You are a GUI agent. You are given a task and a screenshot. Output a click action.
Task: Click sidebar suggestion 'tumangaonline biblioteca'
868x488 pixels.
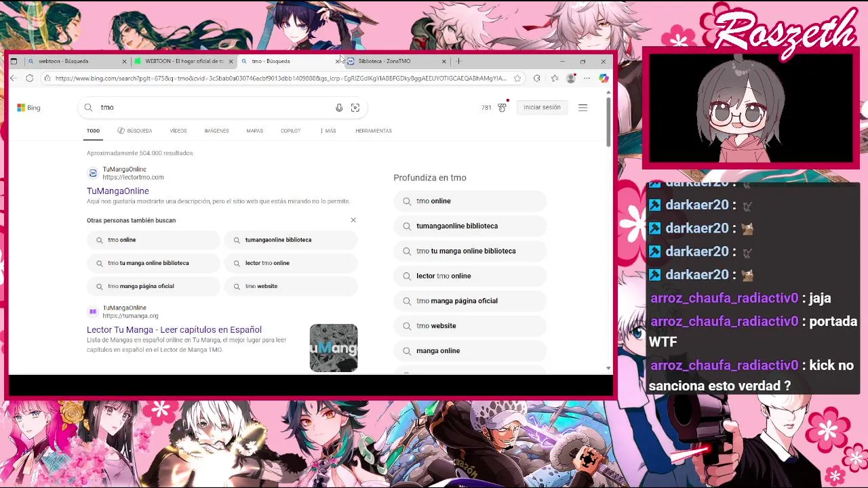[470, 226]
